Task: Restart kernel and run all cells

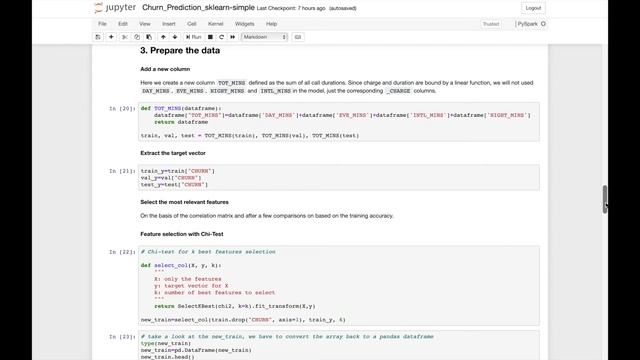Action: [233, 37]
